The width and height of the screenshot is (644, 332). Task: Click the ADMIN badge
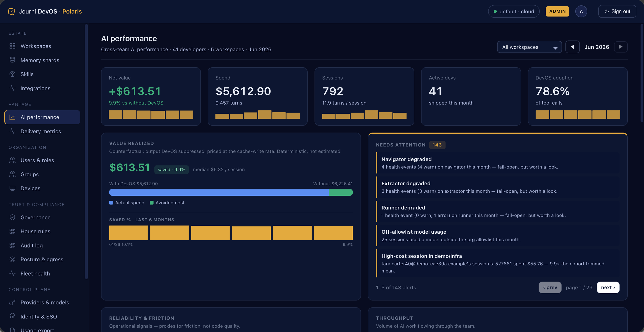557,11
